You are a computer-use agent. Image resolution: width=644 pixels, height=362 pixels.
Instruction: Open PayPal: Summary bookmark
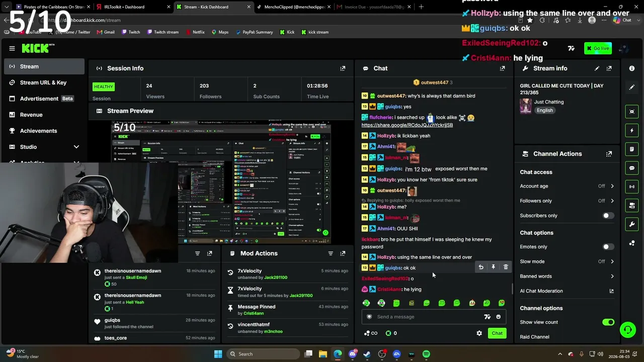pyautogui.click(x=254, y=32)
